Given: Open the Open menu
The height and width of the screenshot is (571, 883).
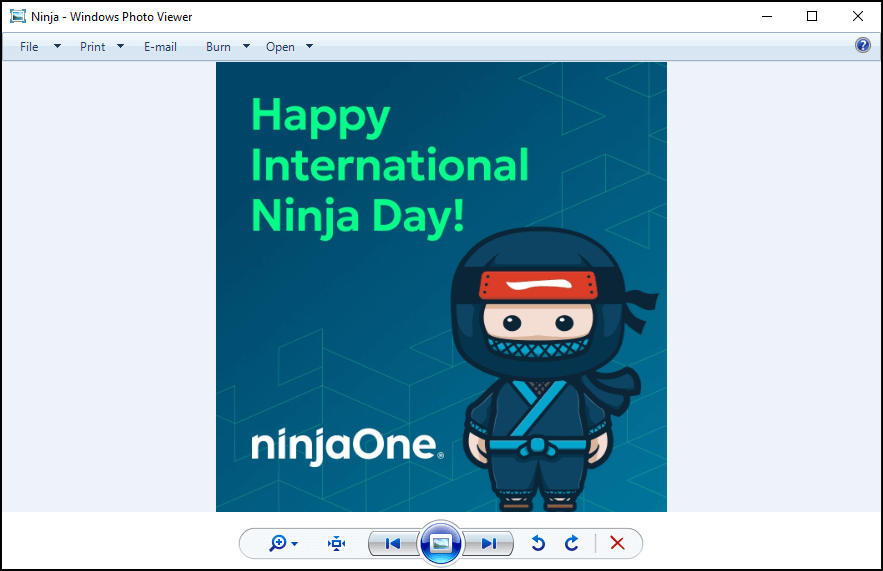Looking at the screenshot, I should coord(280,47).
